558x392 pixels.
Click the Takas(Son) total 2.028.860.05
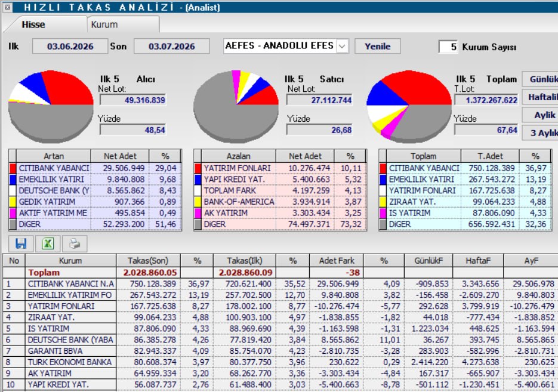(x=150, y=273)
